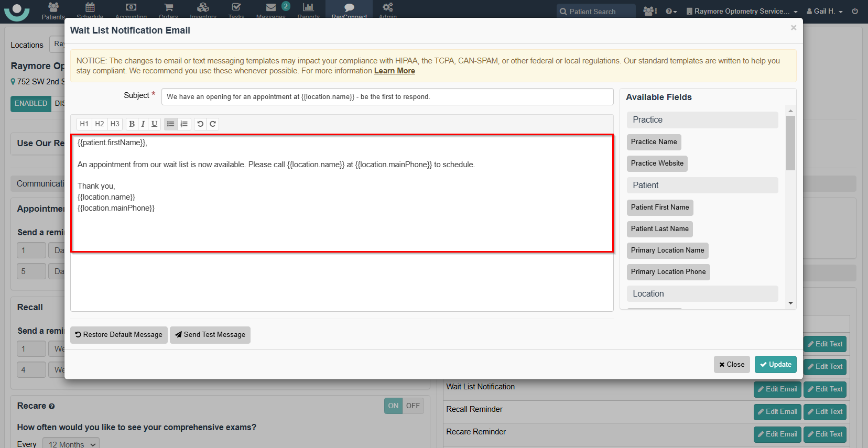Apply H1 heading style
The image size is (868, 448).
click(84, 124)
